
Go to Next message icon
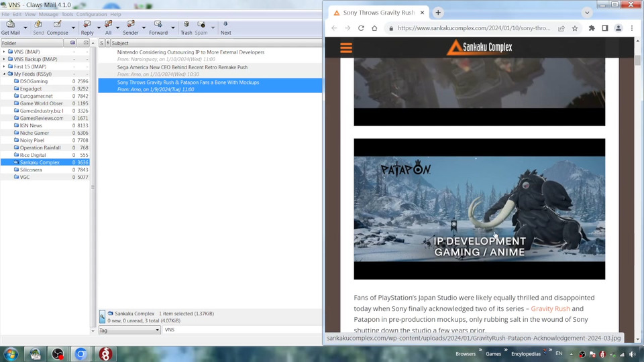pyautogui.click(x=225, y=27)
